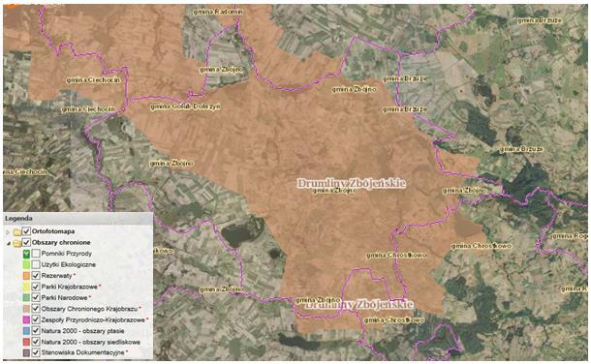Select the Parki Krajobrazowe layer label
This screenshot has width=591, height=364.
click(70, 287)
